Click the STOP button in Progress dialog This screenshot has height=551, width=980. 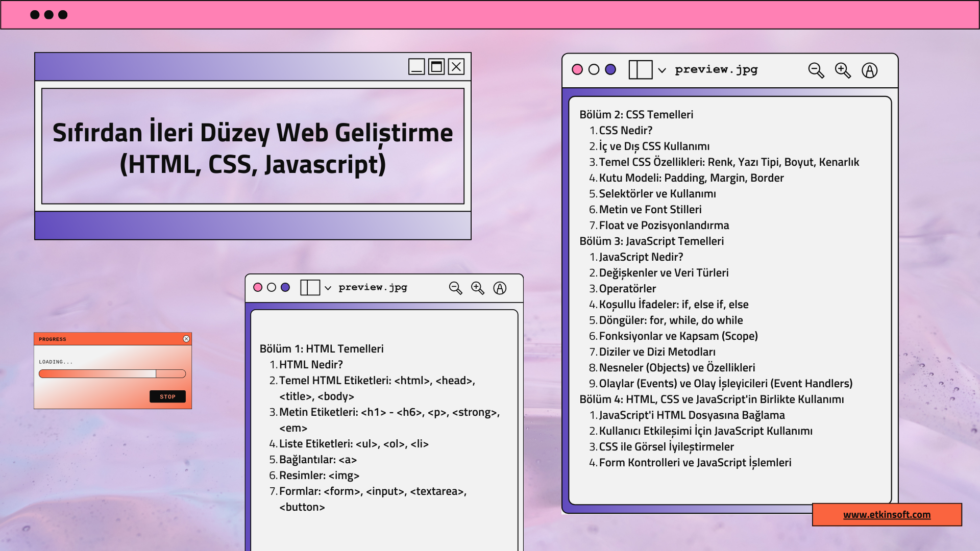pos(167,396)
